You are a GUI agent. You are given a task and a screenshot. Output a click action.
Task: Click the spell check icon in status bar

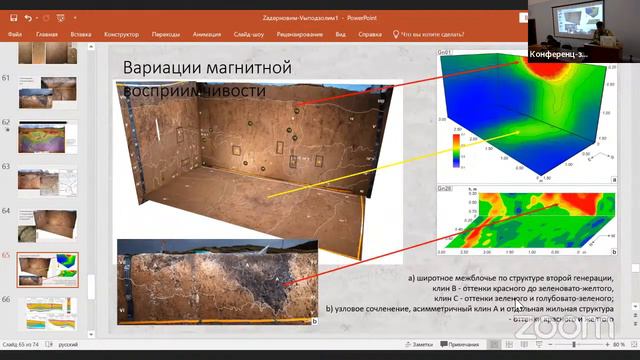coord(49,345)
